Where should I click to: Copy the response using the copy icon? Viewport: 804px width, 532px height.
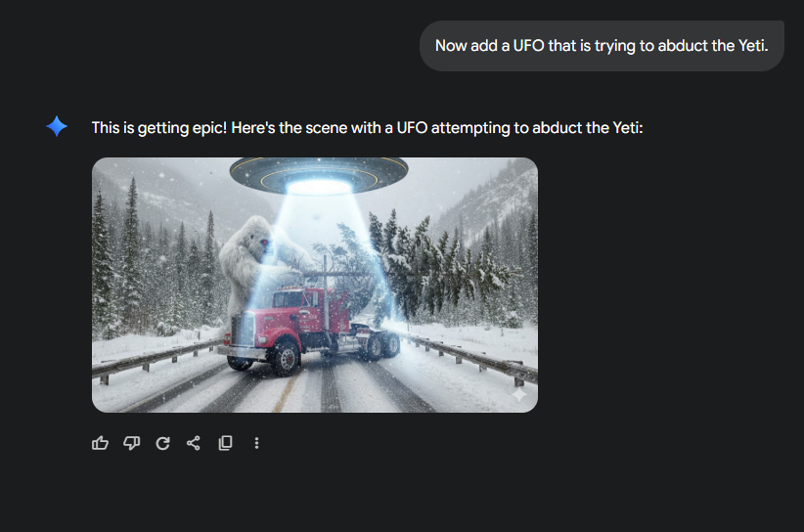coord(225,443)
